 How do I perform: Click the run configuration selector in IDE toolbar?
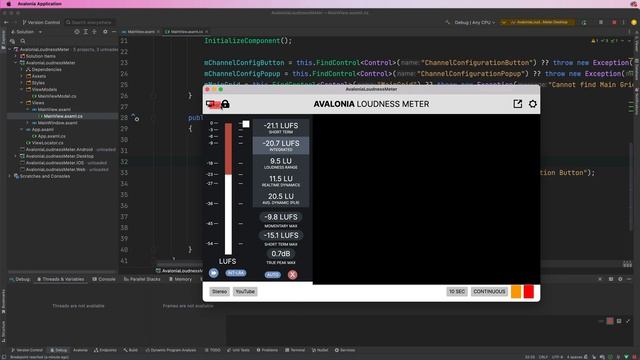[538, 22]
